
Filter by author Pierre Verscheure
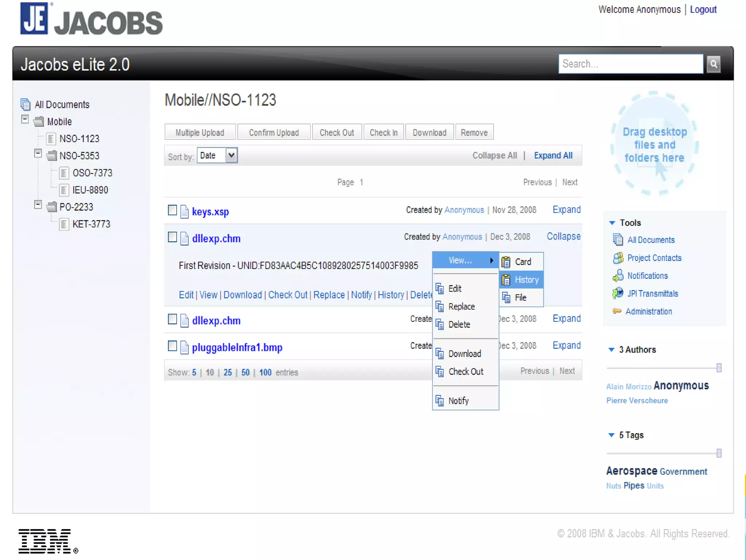coord(637,400)
